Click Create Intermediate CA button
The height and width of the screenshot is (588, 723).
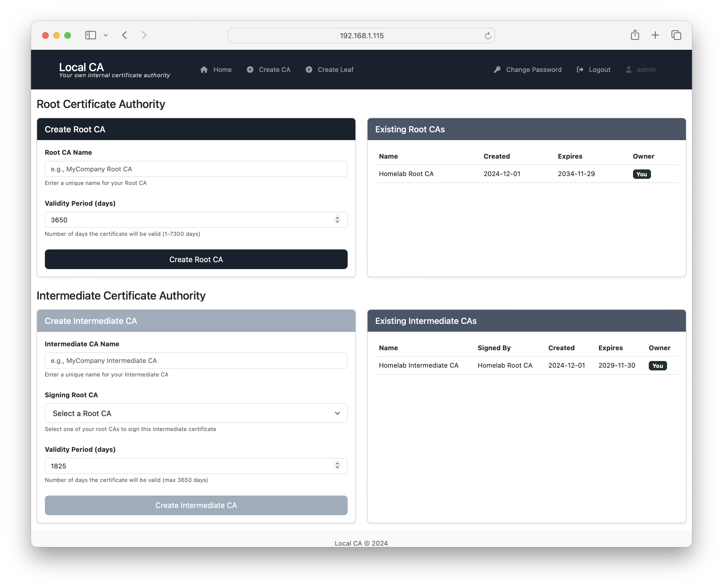[x=196, y=505]
